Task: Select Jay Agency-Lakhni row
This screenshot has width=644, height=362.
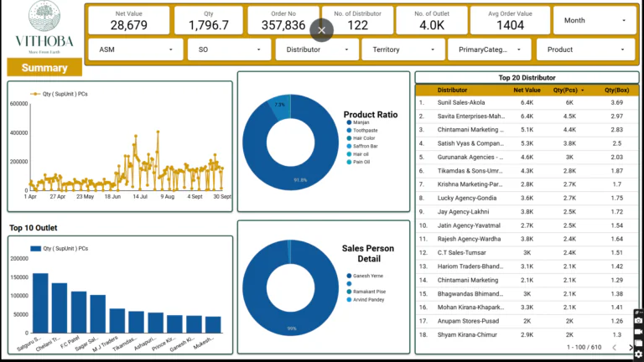Action: (x=527, y=212)
